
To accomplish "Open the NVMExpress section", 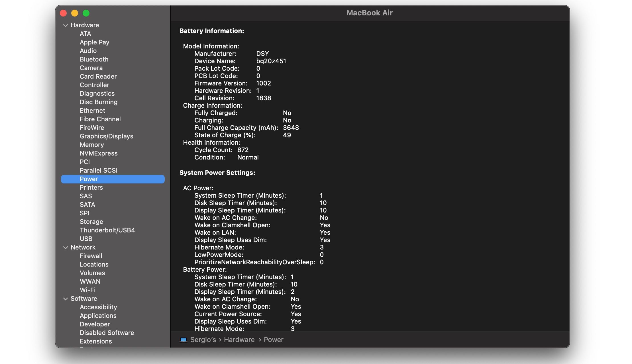I will point(99,153).
